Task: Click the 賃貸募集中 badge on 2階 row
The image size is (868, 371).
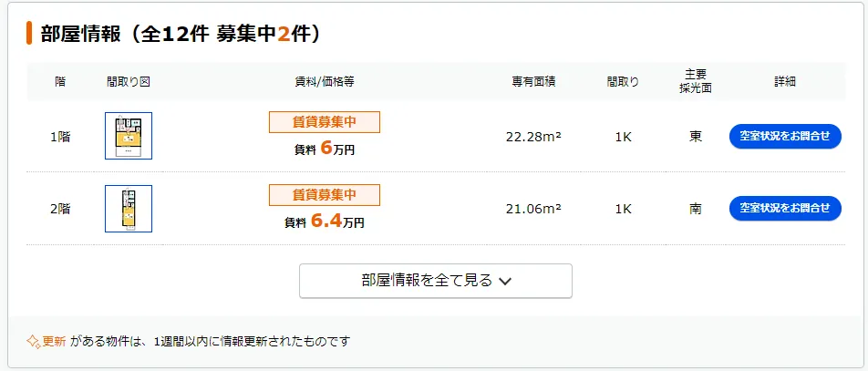Action: pos(324,195)
